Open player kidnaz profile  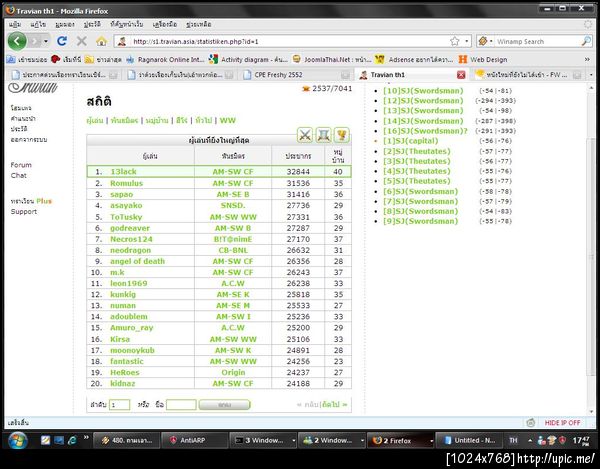coord(122,383)
